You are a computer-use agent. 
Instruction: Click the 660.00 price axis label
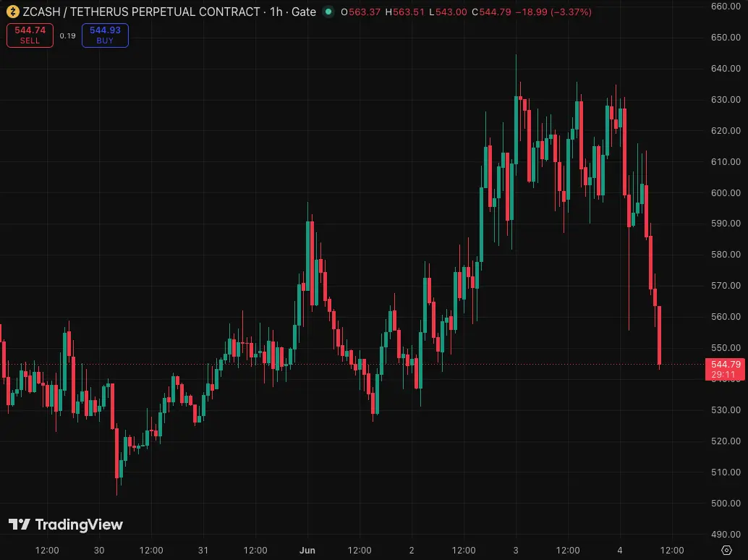[x=726, y=7]
